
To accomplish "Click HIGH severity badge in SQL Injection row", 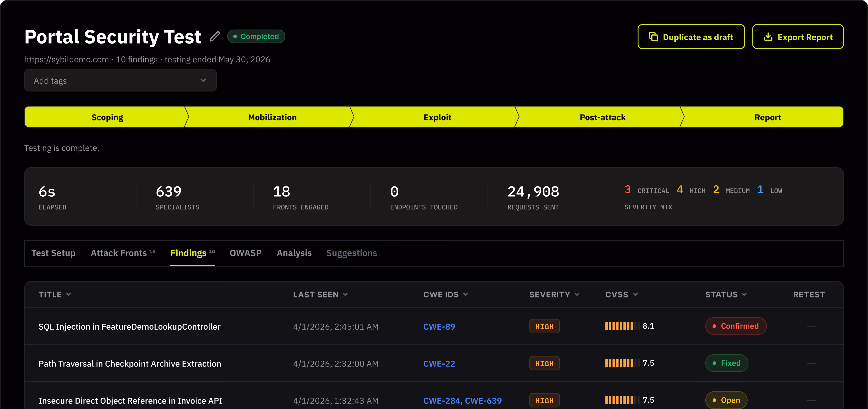I will pyautogui.click(x=544, y=326).
